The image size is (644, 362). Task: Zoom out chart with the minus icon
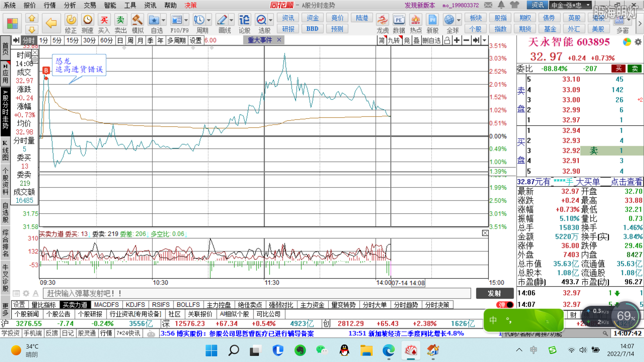466,41
